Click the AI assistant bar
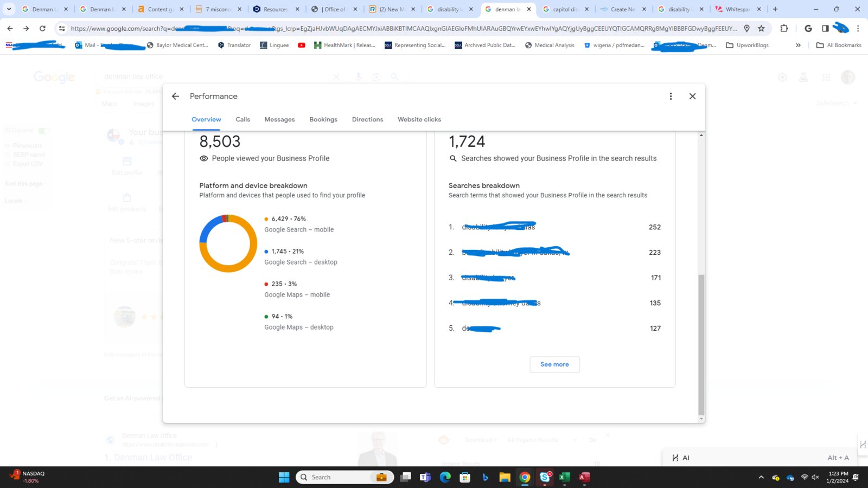Viewport: 868px width, 488px height. [x=759, y=458]
